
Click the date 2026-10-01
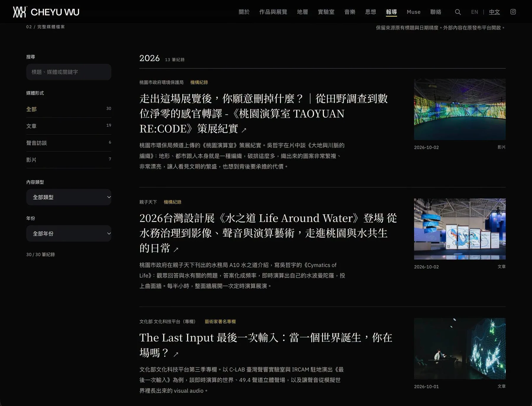pyautogui.click(x=426, y=386)
